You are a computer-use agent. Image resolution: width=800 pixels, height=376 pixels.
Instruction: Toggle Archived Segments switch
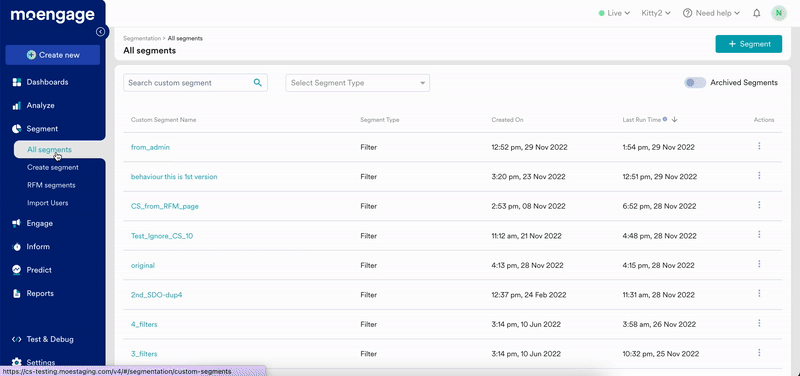[695, 83]
